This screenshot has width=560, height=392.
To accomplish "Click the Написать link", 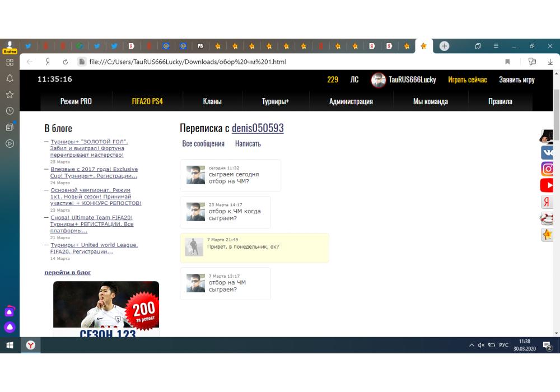I will (x=248, y=144).
